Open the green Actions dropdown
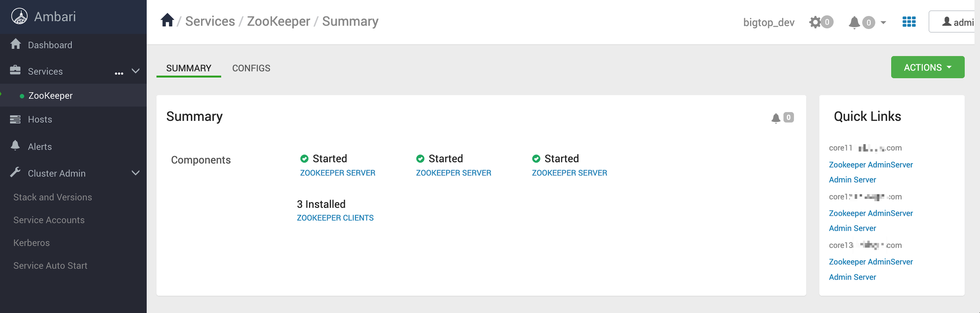This screenshot has width=980, height=313. coord(927,67)
